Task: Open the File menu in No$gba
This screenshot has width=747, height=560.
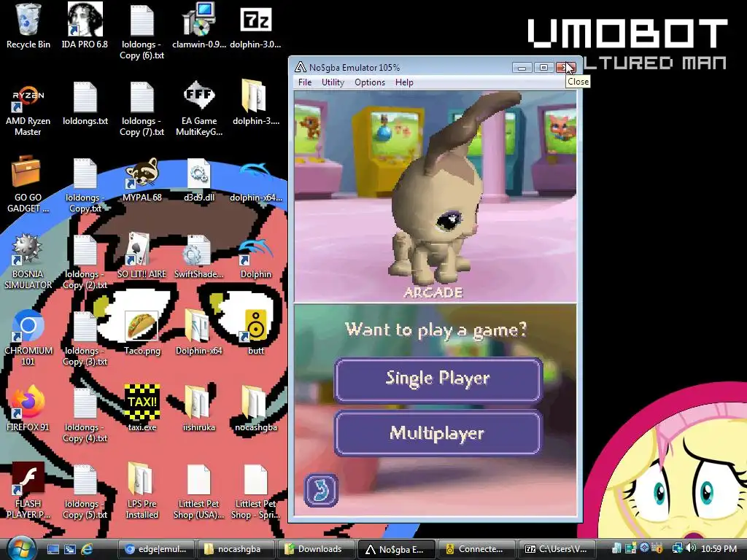Action: click(x=304, y=82)
